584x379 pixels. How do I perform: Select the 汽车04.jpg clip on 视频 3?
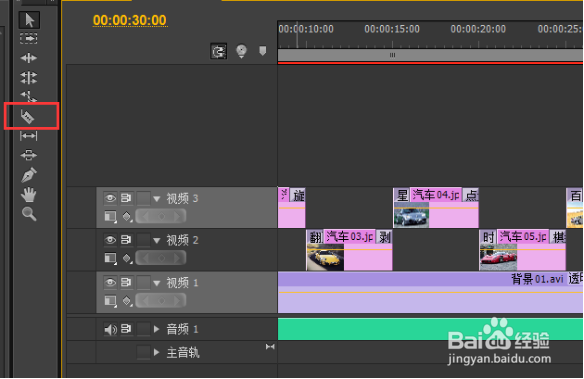pyautogui.click(x=436, y=208)
